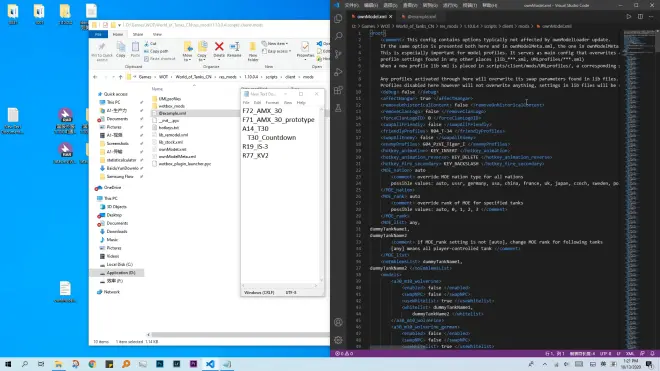Click Paste shortcut in Explorer ribbon
The height and width of the screenshot is (371, 660).
160,59
